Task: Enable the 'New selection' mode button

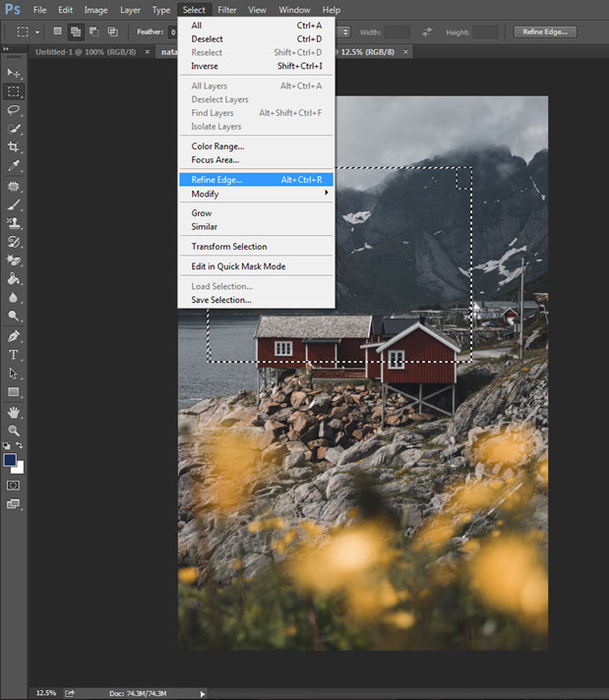Action: tap(57, 31)
